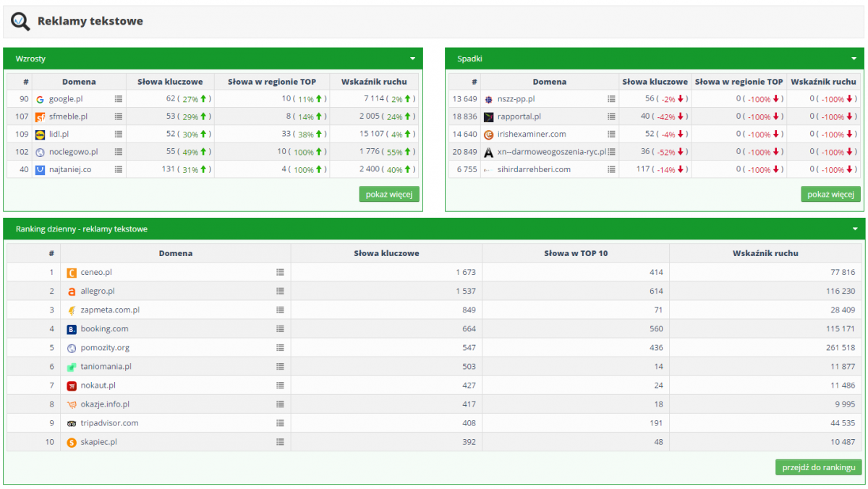
Task: Click 'pokaż więcej' in the Spadki panel
Action: pyautogui.click(x=831, y=194)
